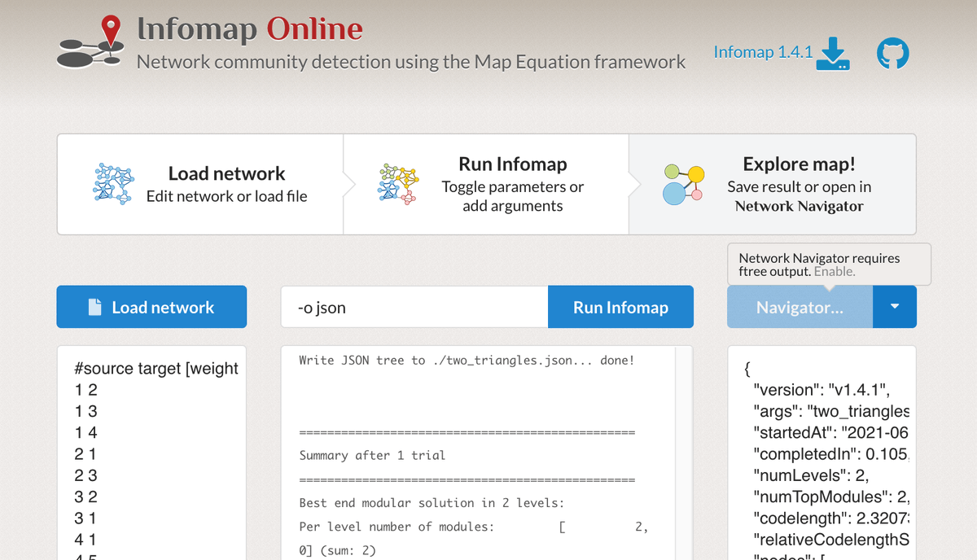This screenshot has height=560, width=977.
Task: Click the 'Write JSON tree' console line
Action: [467, 360]
